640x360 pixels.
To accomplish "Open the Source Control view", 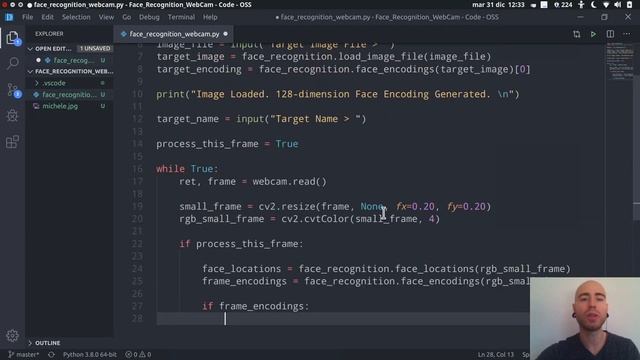I will tap(13, 90).
